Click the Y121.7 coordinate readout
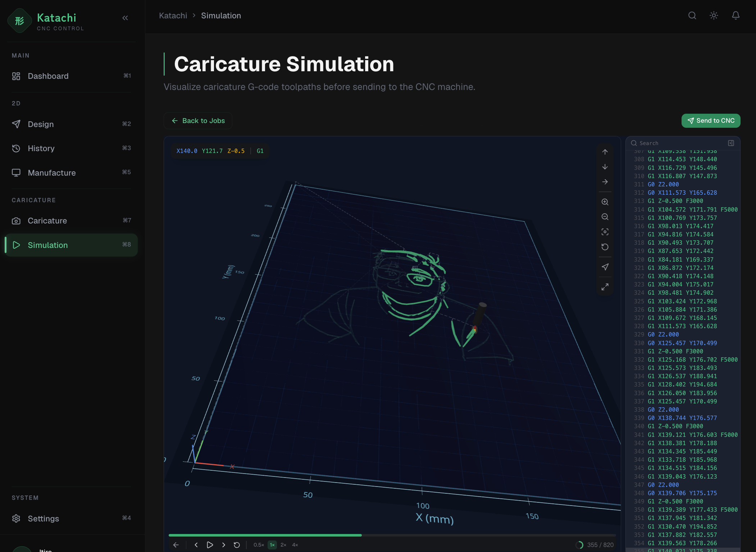The image size is (756, 552). coord(212,151)
